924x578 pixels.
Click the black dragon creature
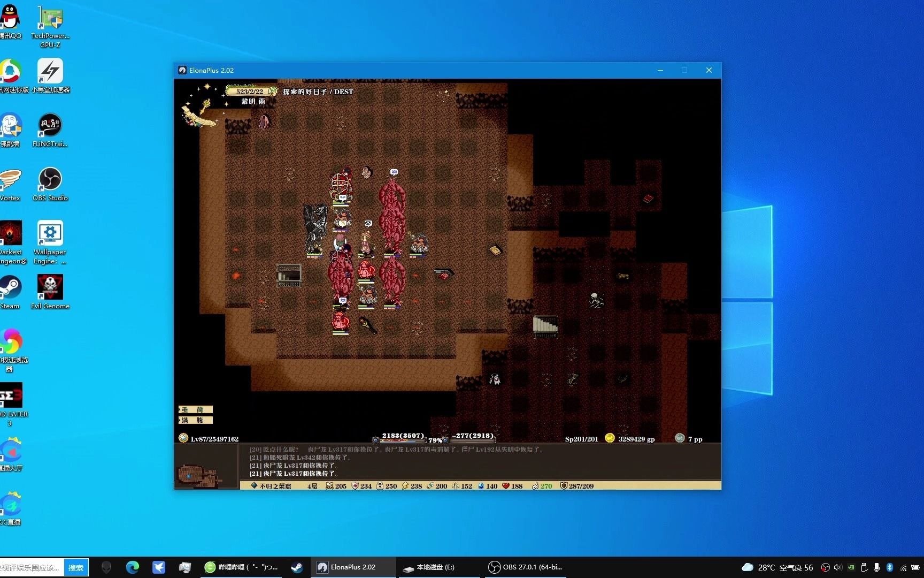pos(315,229)
